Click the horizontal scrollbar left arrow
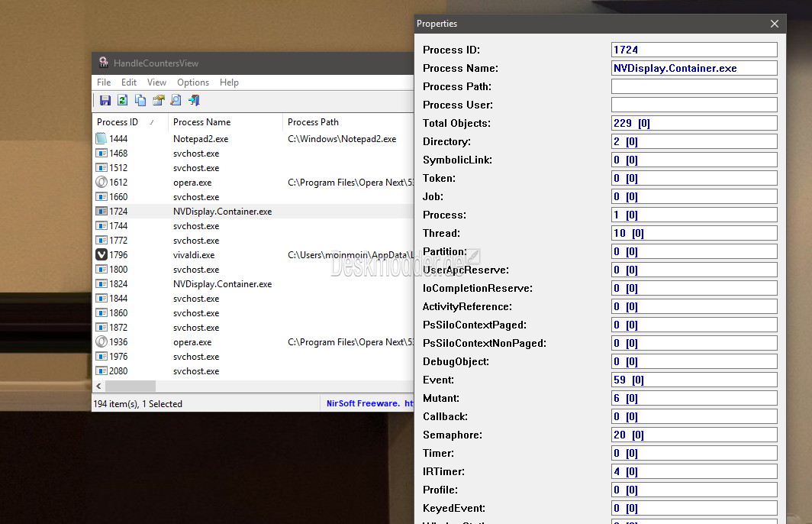Screen dimensions: 812x524 pos(98,387)
